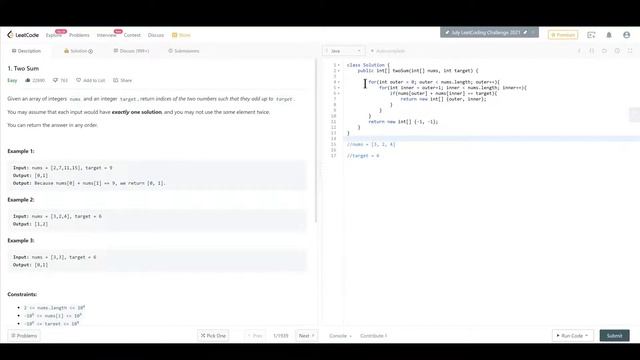The width and height of the screenshot is (640, 360).
Task: Collapse code fold arrow on line 1
Action: pos(339,65)
